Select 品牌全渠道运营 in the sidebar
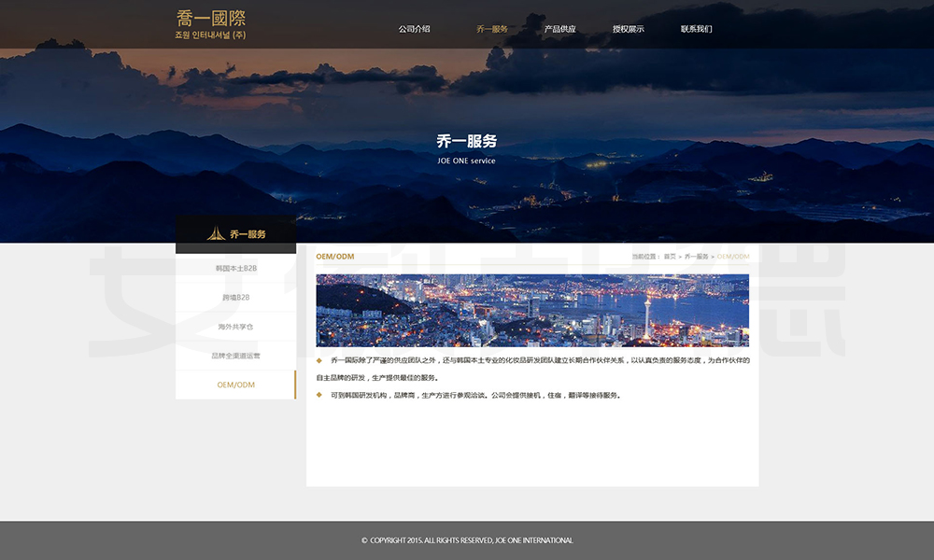 pos(235,356)
